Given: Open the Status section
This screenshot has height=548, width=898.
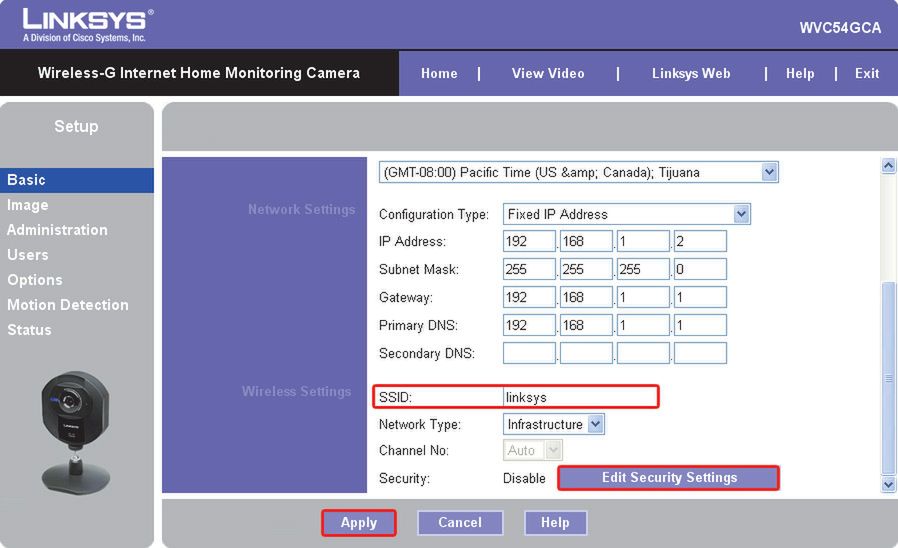Looking at the screenshot, I should (29, 330).
